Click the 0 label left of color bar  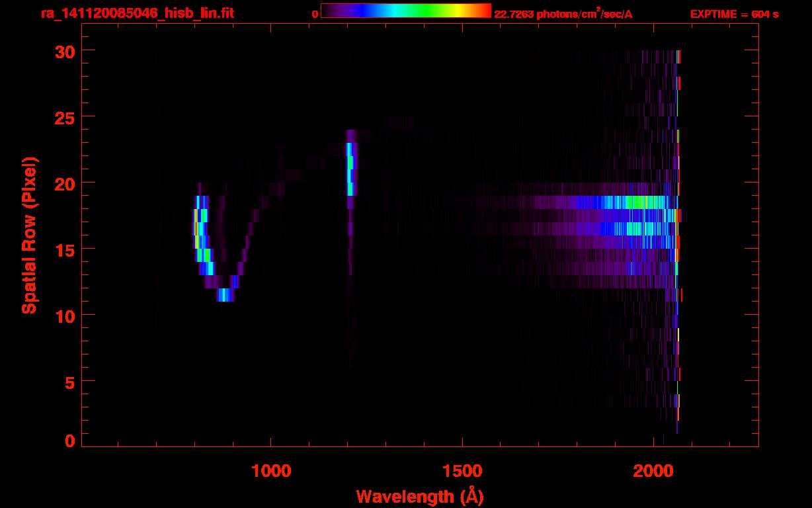[315, 14]
